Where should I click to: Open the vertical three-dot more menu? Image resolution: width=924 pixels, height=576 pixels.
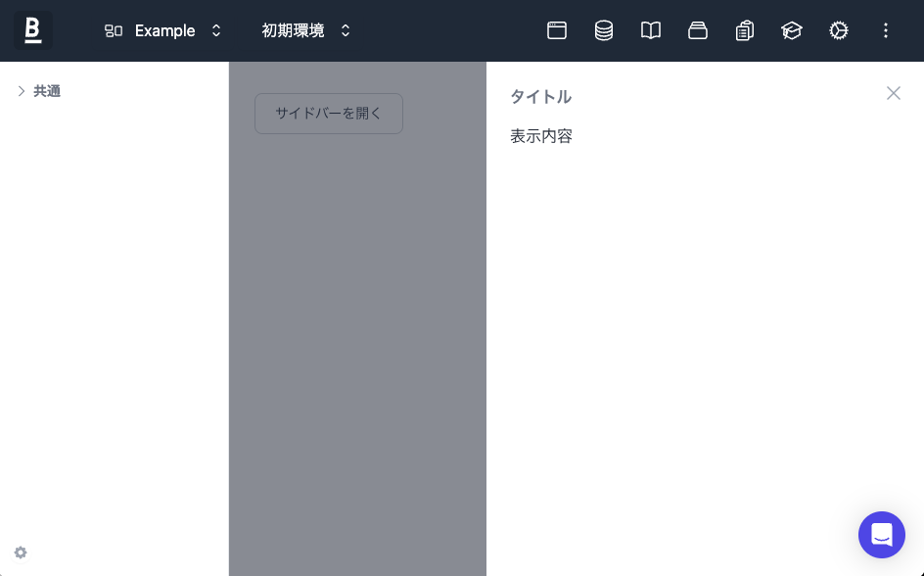click(x=885, y=30)
